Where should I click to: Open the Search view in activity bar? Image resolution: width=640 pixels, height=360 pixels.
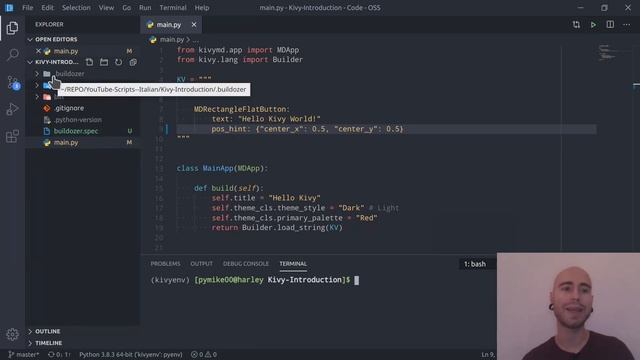pos(12,55)
